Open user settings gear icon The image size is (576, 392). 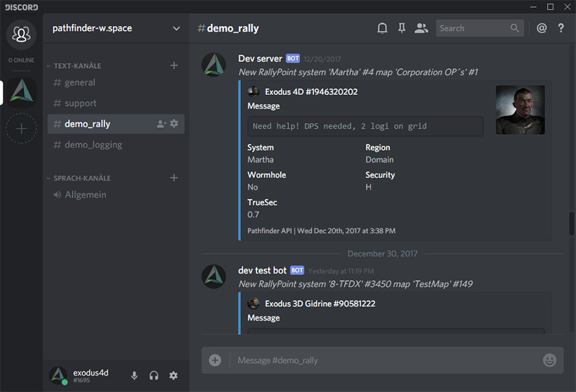[x=173, y=375]
